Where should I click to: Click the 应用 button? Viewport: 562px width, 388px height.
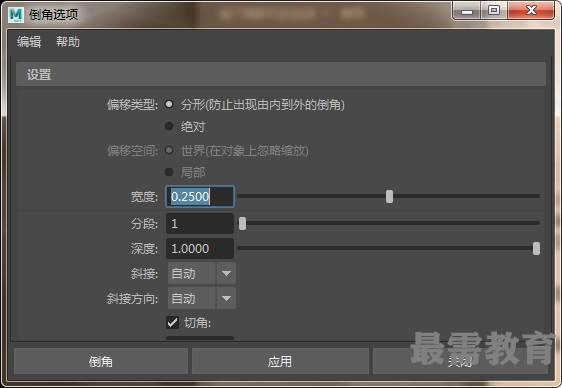(x=280, y=361)
